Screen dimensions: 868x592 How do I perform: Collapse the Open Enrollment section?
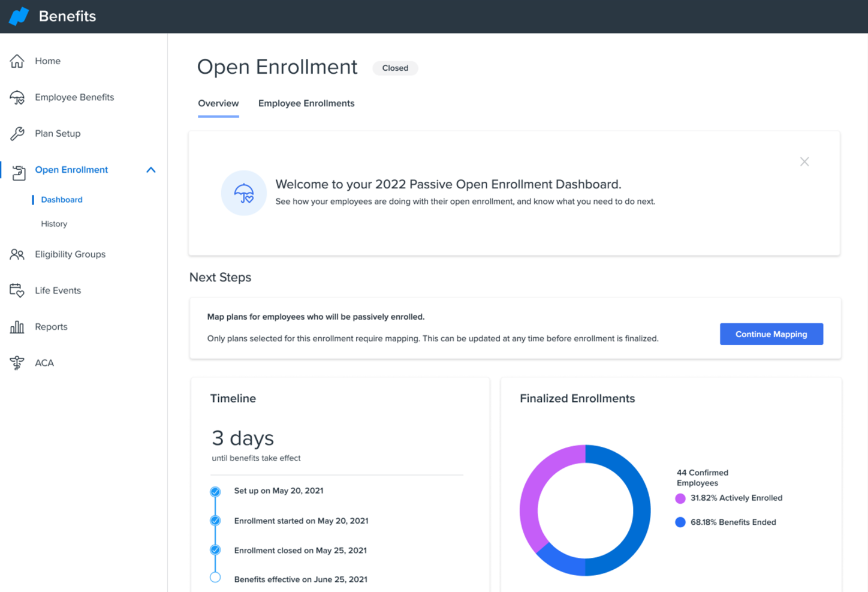151,170
